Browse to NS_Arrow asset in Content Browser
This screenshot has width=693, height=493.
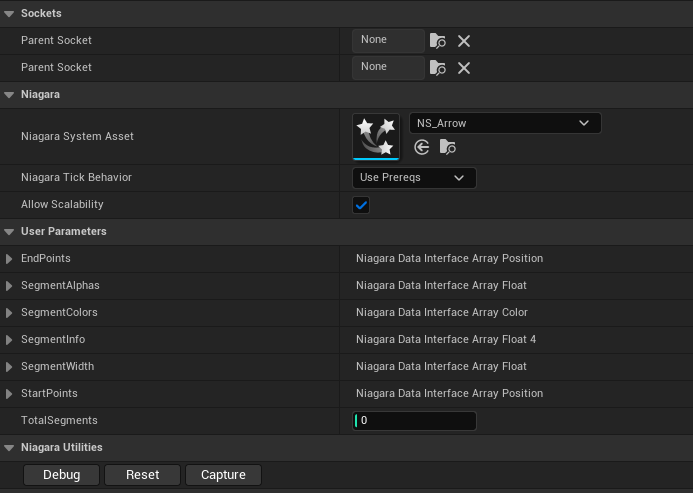click(x=448, y=147)
